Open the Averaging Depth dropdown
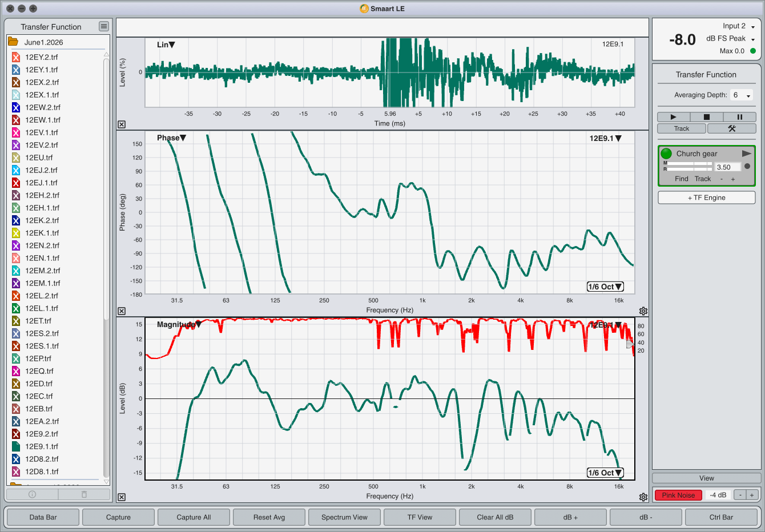The image size is (765, 532). click(742, 95)
